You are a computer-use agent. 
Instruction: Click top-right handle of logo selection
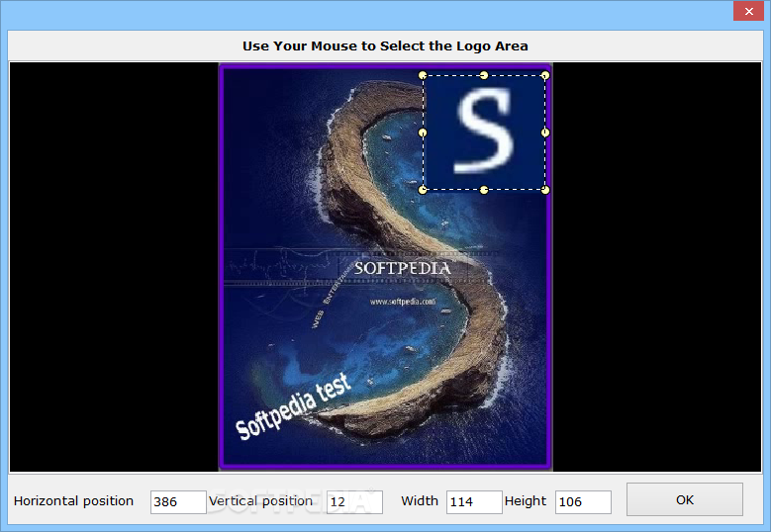click(544, 75)
